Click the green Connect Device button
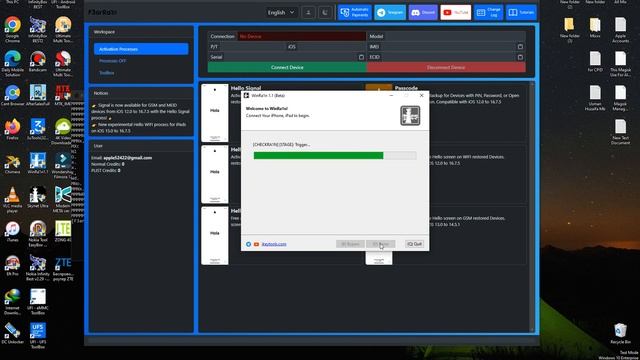The width and height of the screenshot is (640, 360). pyautogui.click(x=287, y=67)
